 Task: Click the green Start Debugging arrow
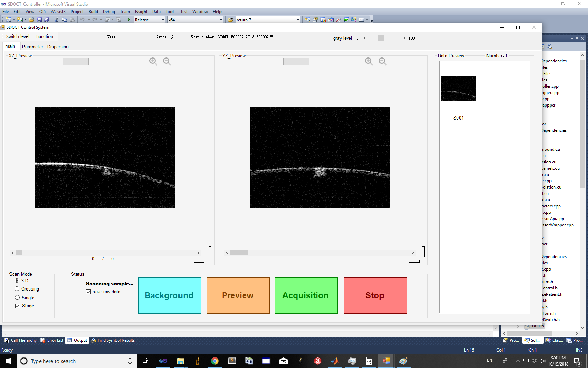pyautogui.click(x=129, y=20)
